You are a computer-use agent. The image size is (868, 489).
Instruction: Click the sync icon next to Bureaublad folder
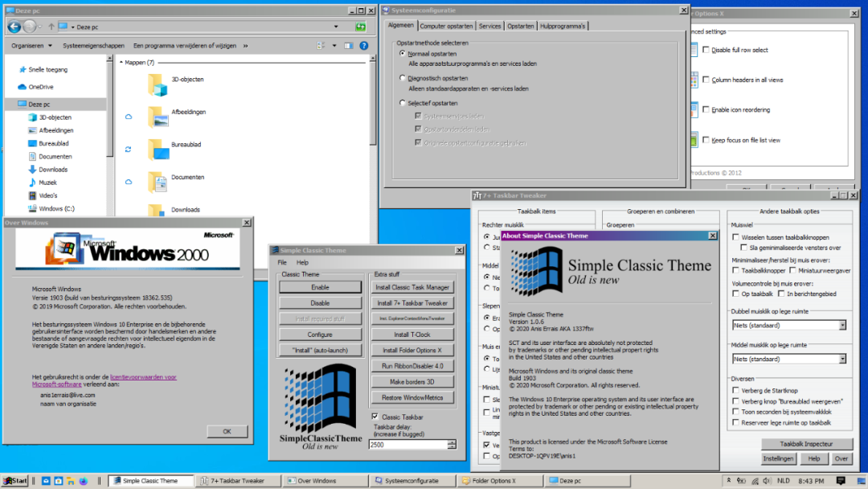129,148
